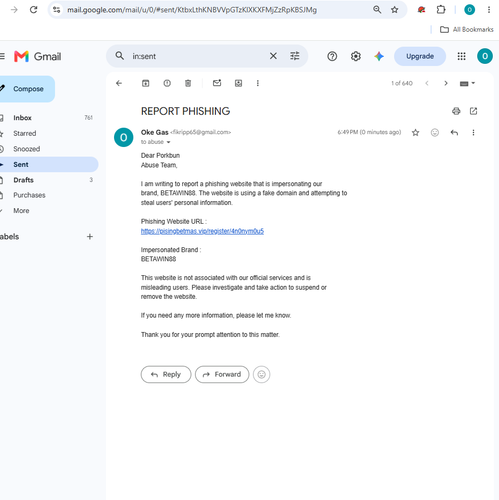Go back to Sent list arrow

coord(119,83)
